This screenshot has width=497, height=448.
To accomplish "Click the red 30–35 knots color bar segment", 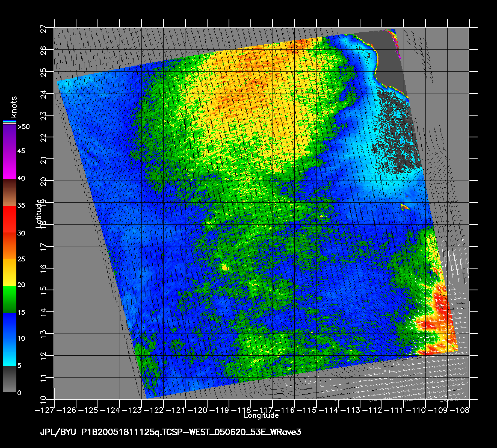I will (9, 219).
